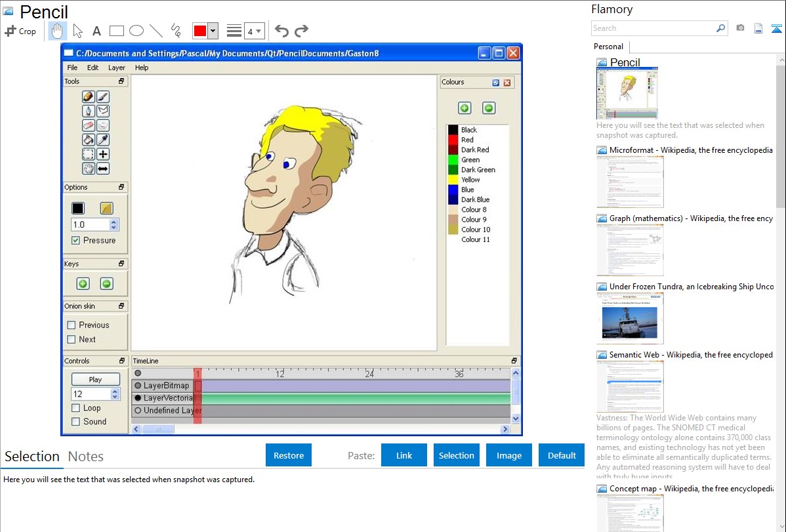Toggle the Pressure checkbox

[75, 241]
